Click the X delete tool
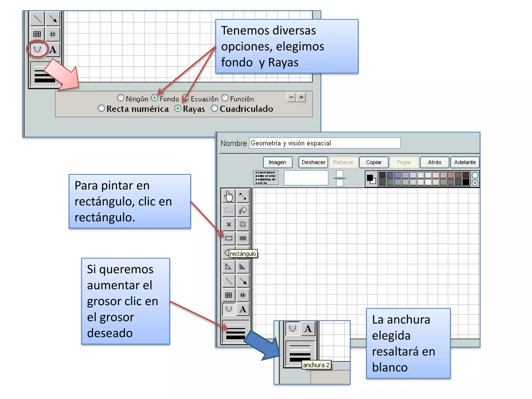This screenshot has height=399, width=532. (x=229, y=224)
